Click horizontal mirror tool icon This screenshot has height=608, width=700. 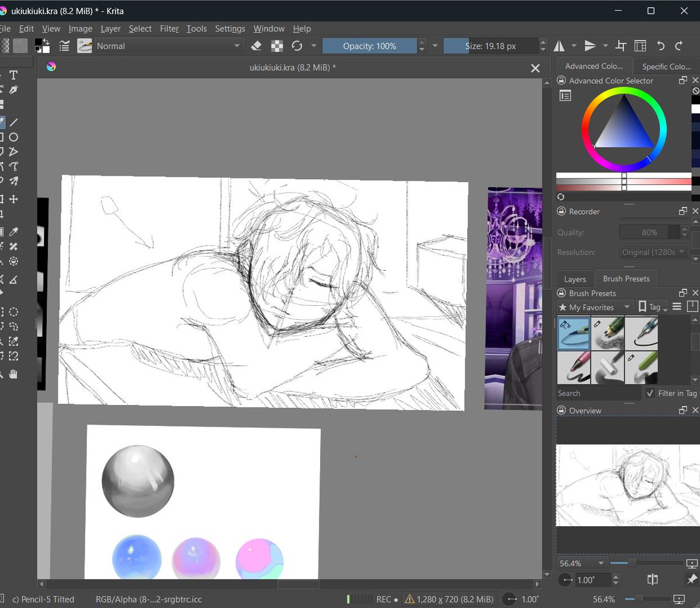(559, 46)
